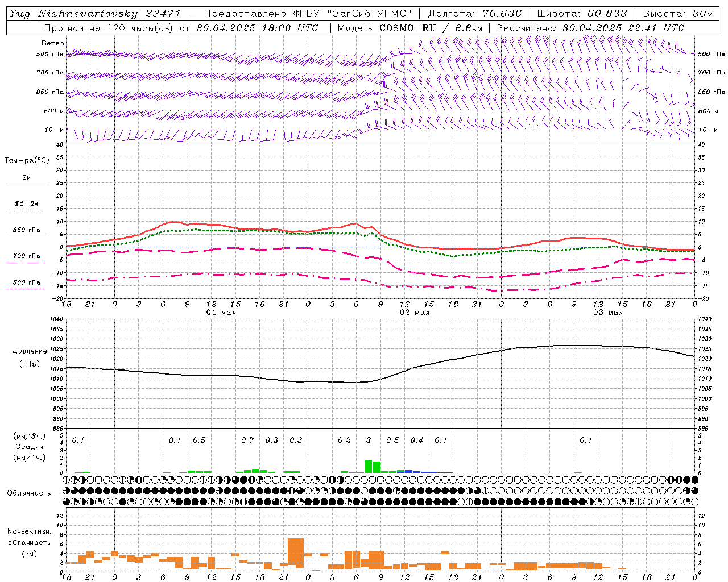Click the Рассчитано: 30.04.2025 22:41 UTC text

coord(590,28)
